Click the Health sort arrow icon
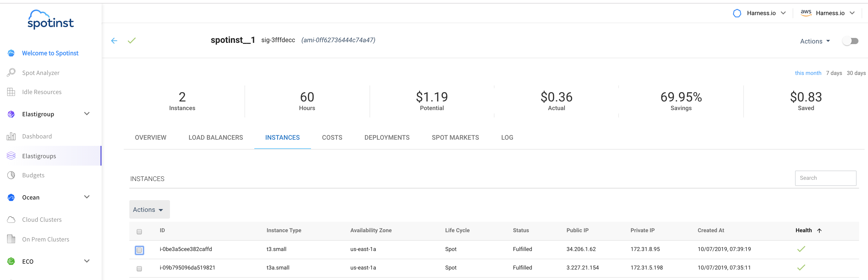Screen dimensions: 868x280 pyautogui.click(x=819, y=230)
